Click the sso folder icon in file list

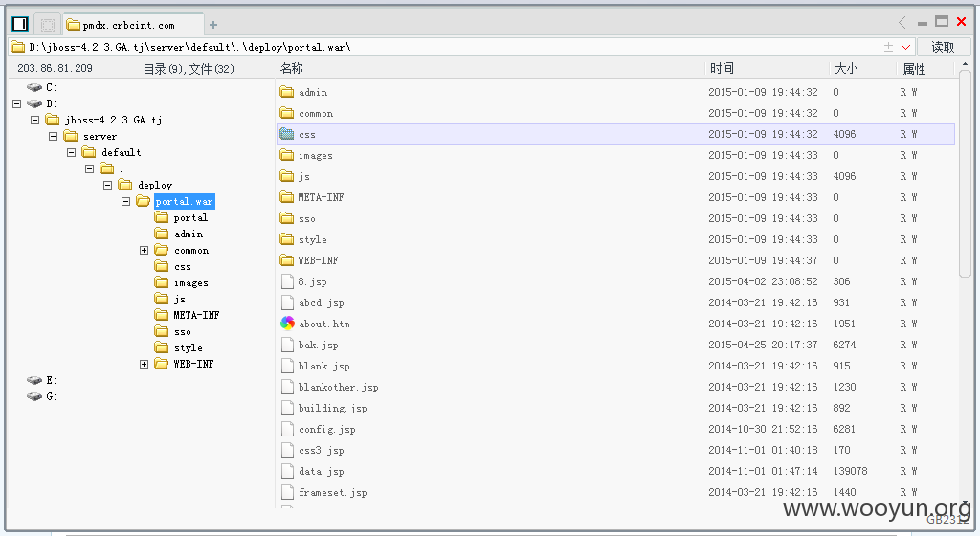tap(287, 218)
